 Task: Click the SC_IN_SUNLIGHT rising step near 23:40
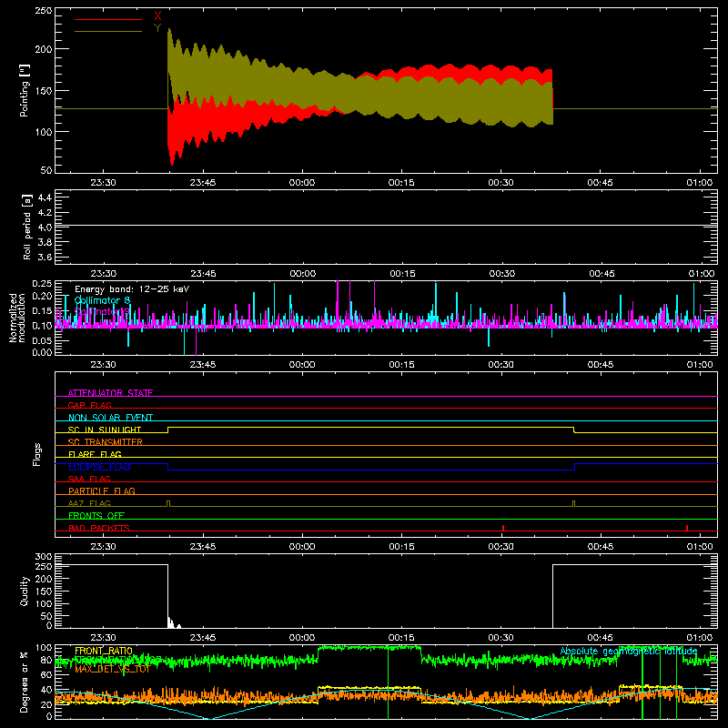pyautogui.click(x=168, y=430)
